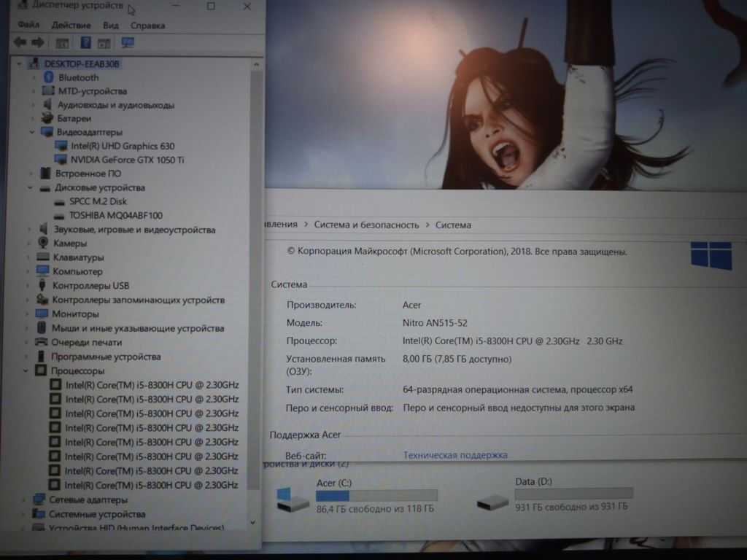This screenshot has height=560, width=747.
Task: Click Система и безопасность in breadcrumb
Action: [366, 225]
